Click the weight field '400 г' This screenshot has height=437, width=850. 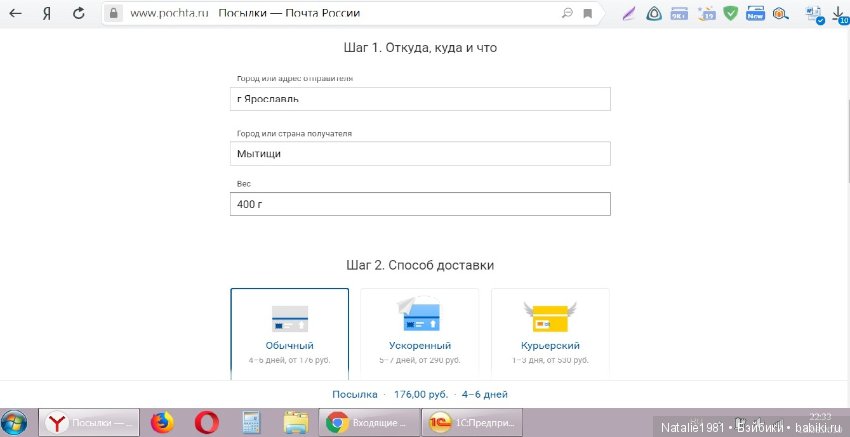point(420,204)
